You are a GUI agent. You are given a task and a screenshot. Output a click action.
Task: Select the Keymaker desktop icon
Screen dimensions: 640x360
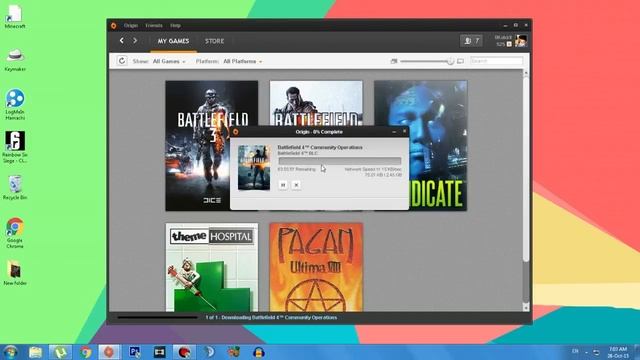tap(15, 60)
